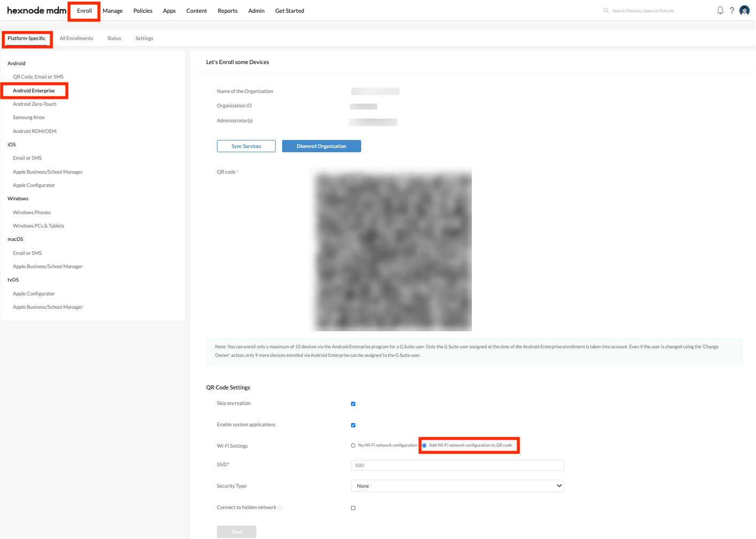Click the iOS section heading
The height and width of the screenshot is (539, 756).
(x=12, y=145)
